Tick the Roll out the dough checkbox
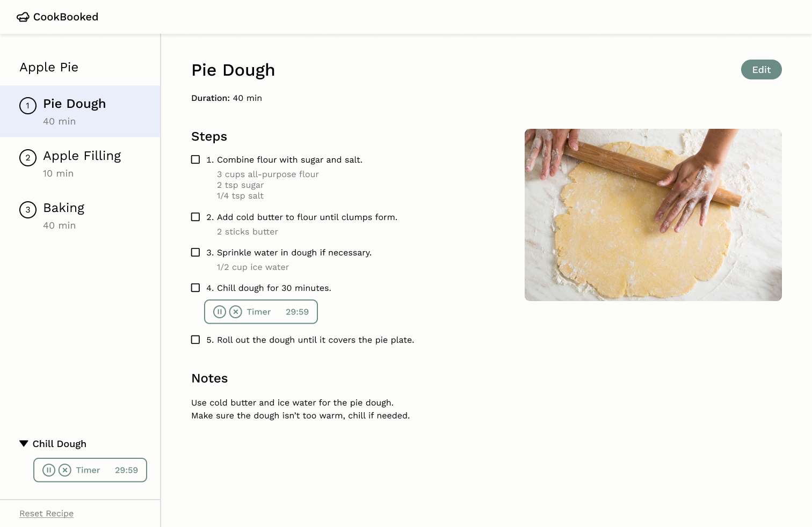The image size is (812, 527). 195,340
